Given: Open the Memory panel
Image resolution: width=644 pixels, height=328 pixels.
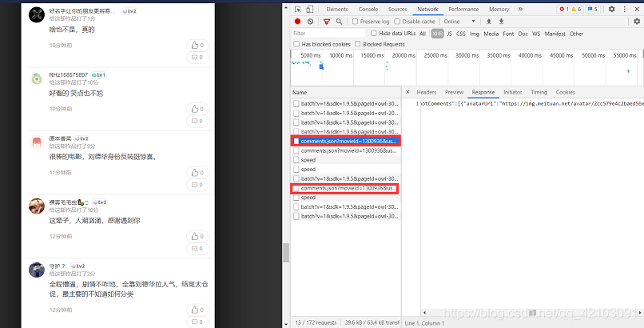Looking at the screenshot, I should click(x=499, y=9).
